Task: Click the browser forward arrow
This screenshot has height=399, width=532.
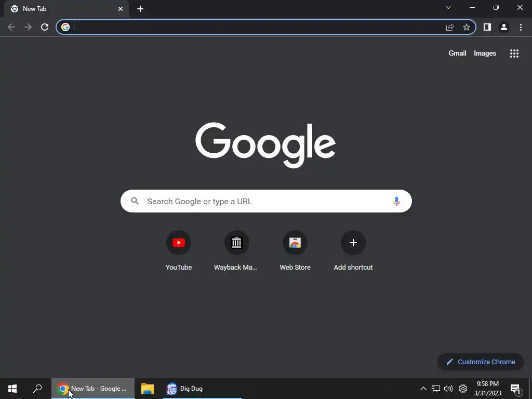Action: click(x=28, y=27)
